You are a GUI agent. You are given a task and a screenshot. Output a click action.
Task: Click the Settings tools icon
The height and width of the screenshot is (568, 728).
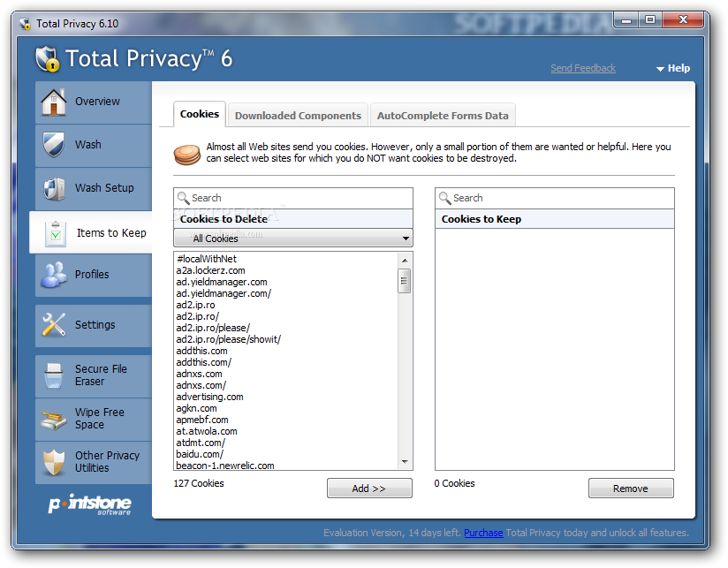tap(54, 324)
